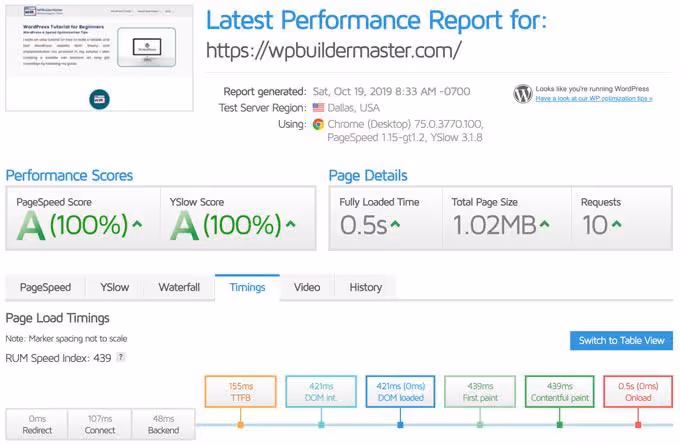Click the round logo in site thumbnail
This screenshot has height=445, width=680.
tap(99, 99)
